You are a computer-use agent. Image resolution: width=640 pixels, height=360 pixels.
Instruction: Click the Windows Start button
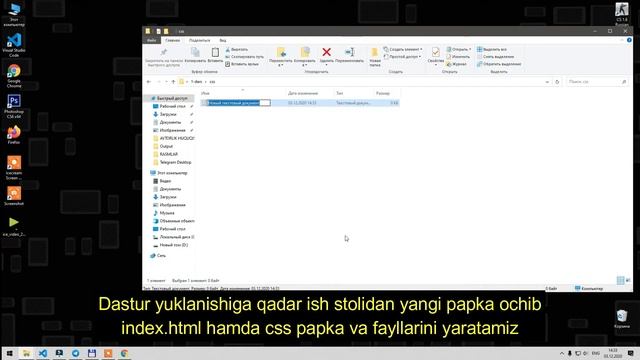click(x=9, y=353)
